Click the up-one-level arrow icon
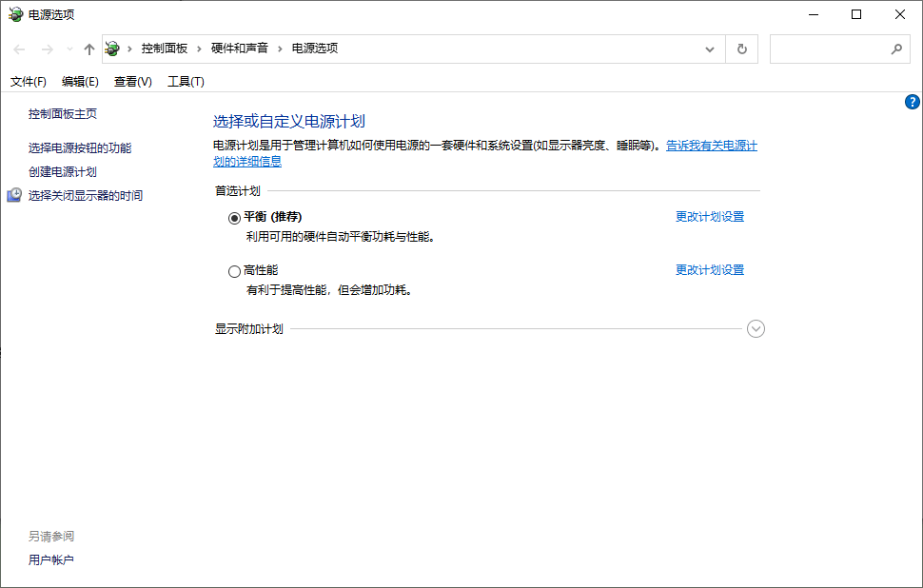Image resolution: width=923 pixels, height=588 pixels. [x=88, y=49]
